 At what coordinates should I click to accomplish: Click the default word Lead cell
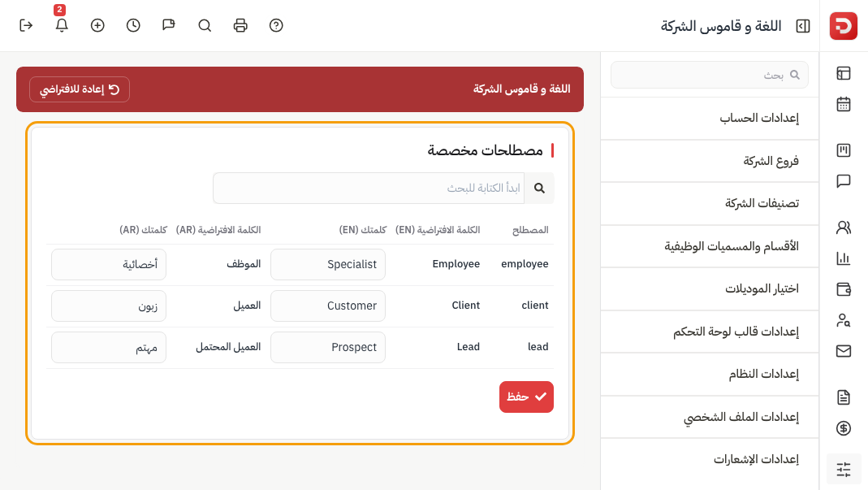pyautogui.click(x=469, y=347)
